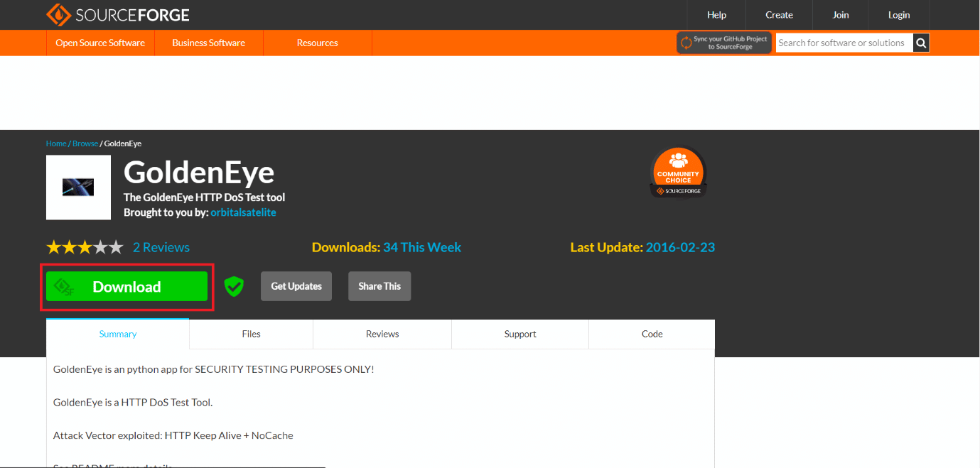
Task: Switch to the Support tab
Action: 520,334
